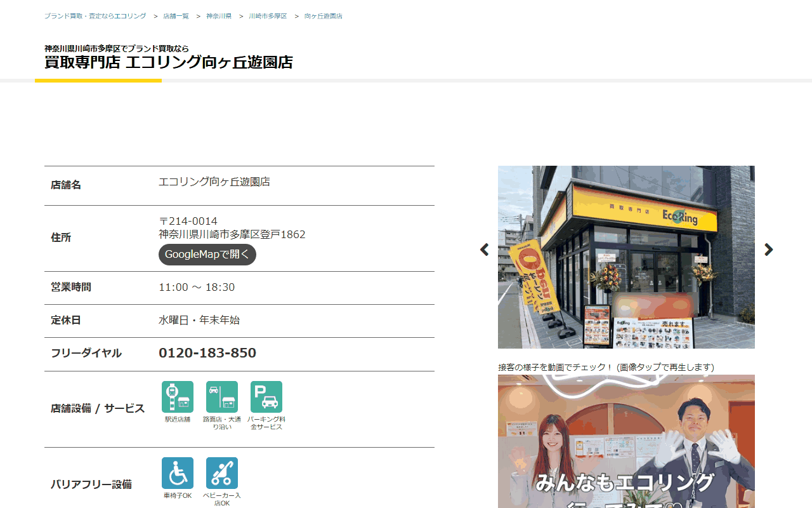The width and height of the screenshot is (812, 508).
Task: Click the ベビーカー入店OK stroller icon
Action: (x=222, y=473)
